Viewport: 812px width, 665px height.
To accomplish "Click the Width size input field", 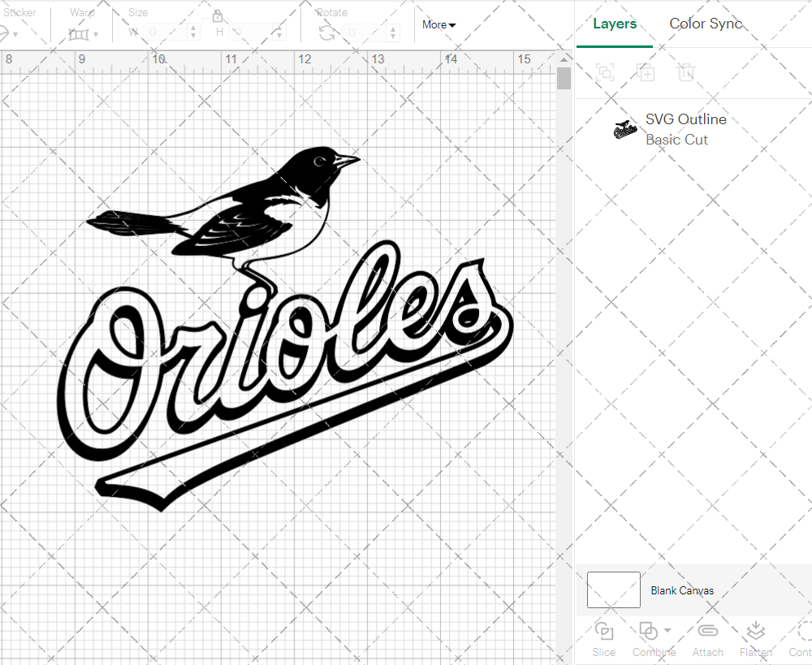I will (166, 32).
